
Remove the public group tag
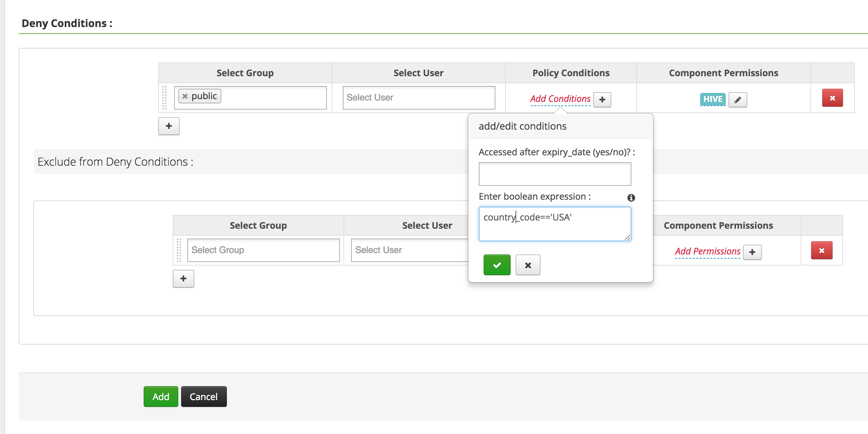coord(185,96)
